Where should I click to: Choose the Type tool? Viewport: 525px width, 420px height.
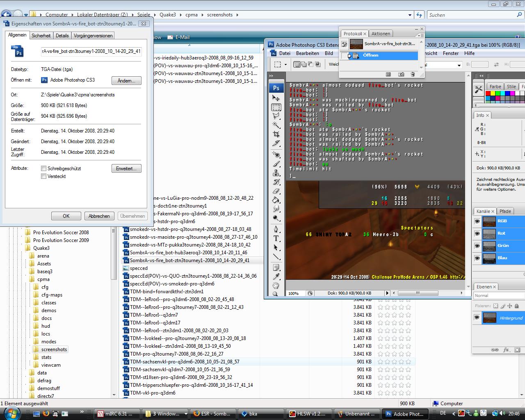[x=276, y=238]
